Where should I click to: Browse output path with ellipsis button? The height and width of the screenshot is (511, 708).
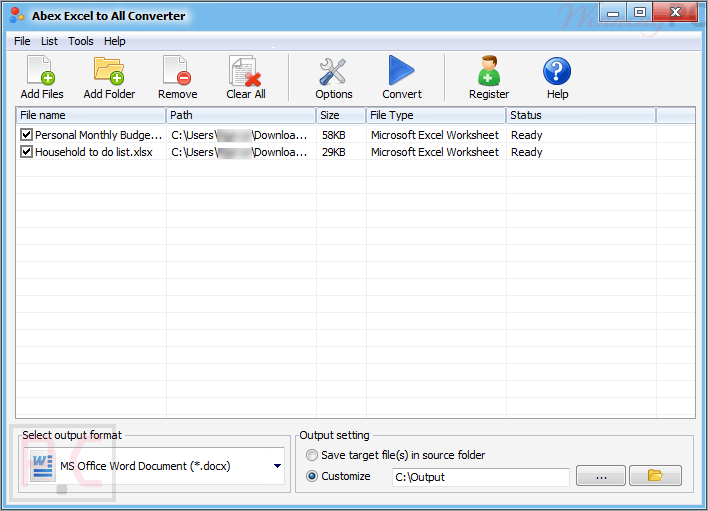(601, 476)
